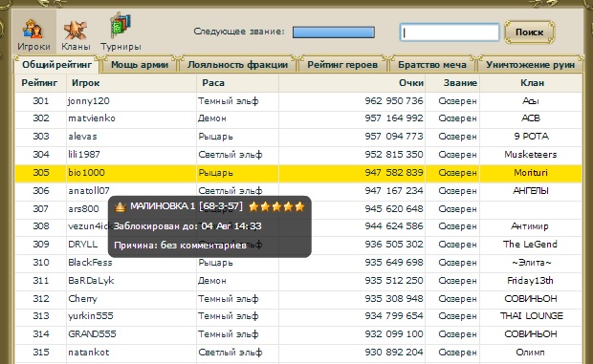This screenshot has height=364, width=593.
Task: Select player DRYLL
Action: [x=82, y=245]
